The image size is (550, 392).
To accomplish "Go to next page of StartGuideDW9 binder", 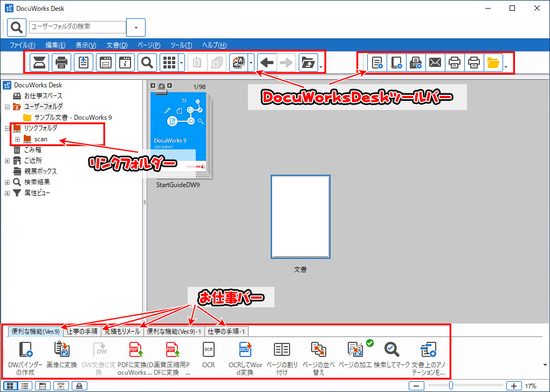I will pyautogui.click(x=170, y=85).
